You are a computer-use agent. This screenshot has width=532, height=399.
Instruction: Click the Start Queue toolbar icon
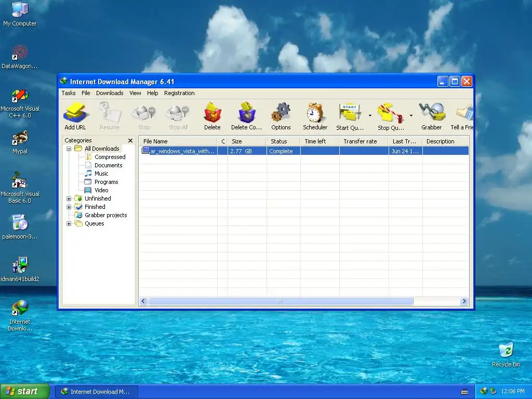point(350,113)
